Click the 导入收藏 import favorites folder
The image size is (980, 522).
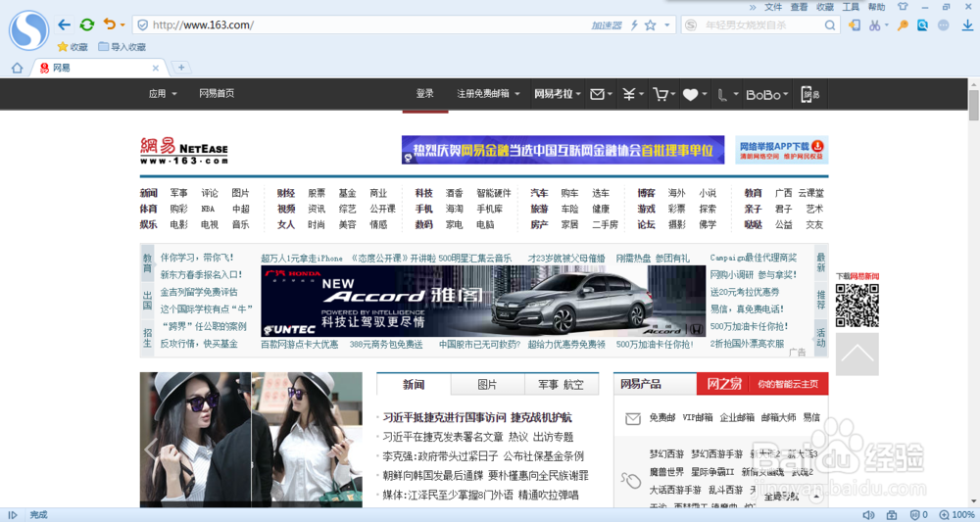click(122, 47)
